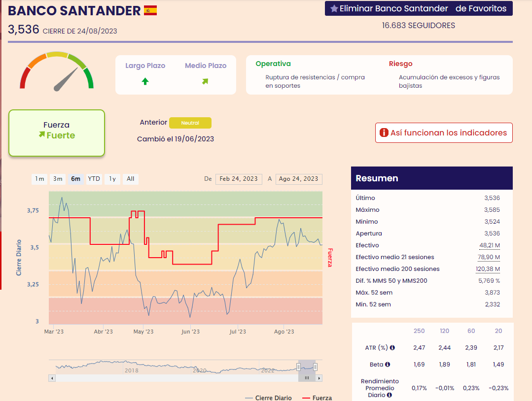Click the BANCO SANTANDER title

pos(74,11)
